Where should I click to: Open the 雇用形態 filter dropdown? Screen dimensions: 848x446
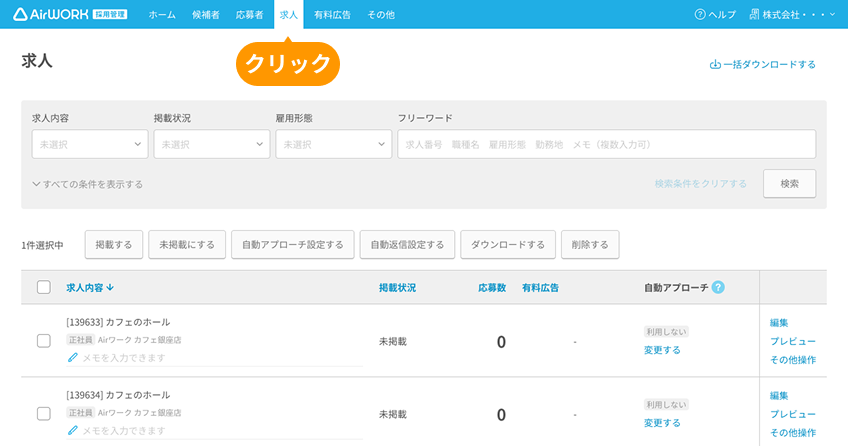[x=334, y=144]
